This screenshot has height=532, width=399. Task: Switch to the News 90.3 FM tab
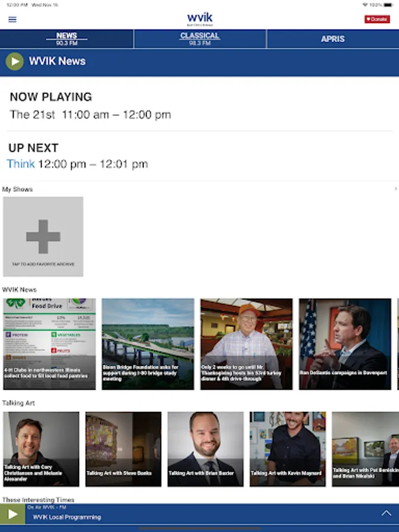pos(66,39)
